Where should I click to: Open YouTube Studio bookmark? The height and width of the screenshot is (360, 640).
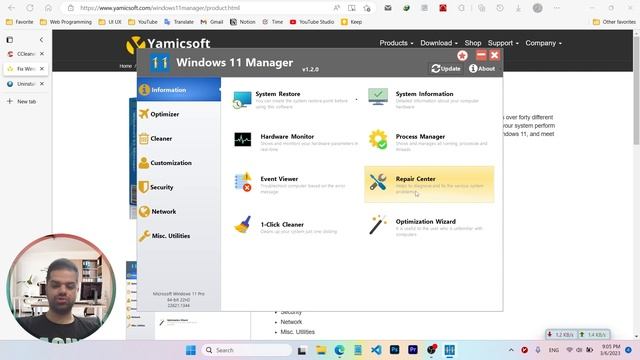pos(312,22)
